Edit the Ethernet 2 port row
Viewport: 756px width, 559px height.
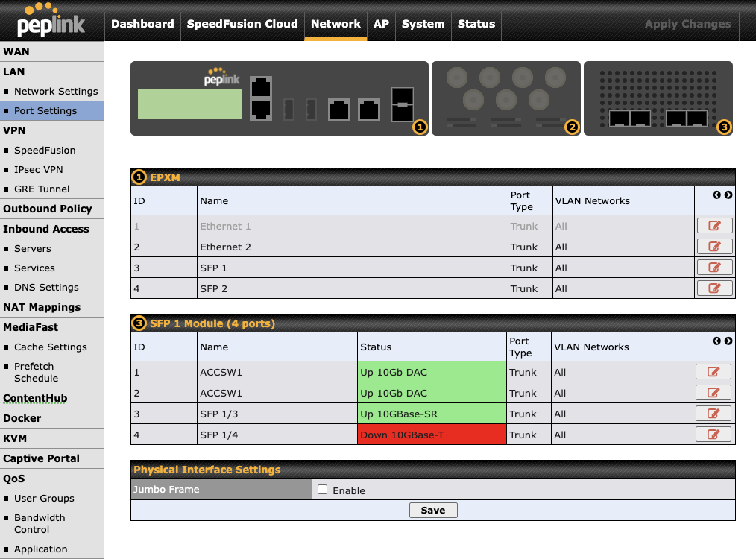click(x=714, y=247)
